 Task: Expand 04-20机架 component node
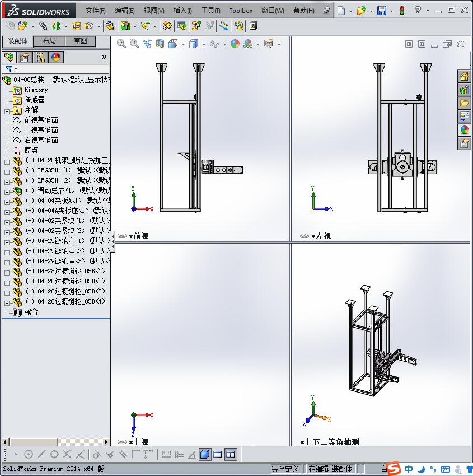click(x=7, y=162)
